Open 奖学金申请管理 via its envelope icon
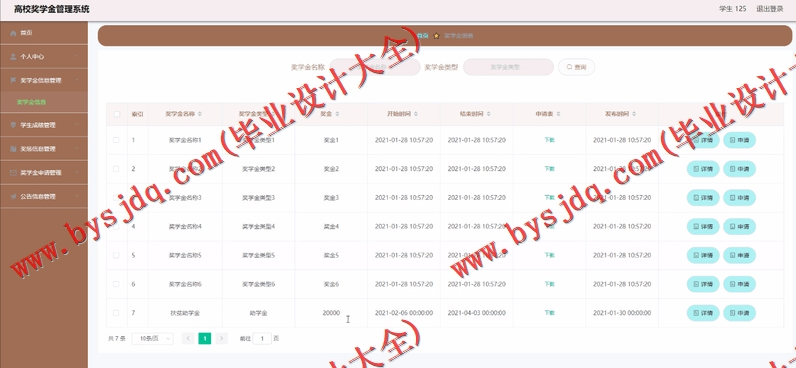 [x=13, y=173]
